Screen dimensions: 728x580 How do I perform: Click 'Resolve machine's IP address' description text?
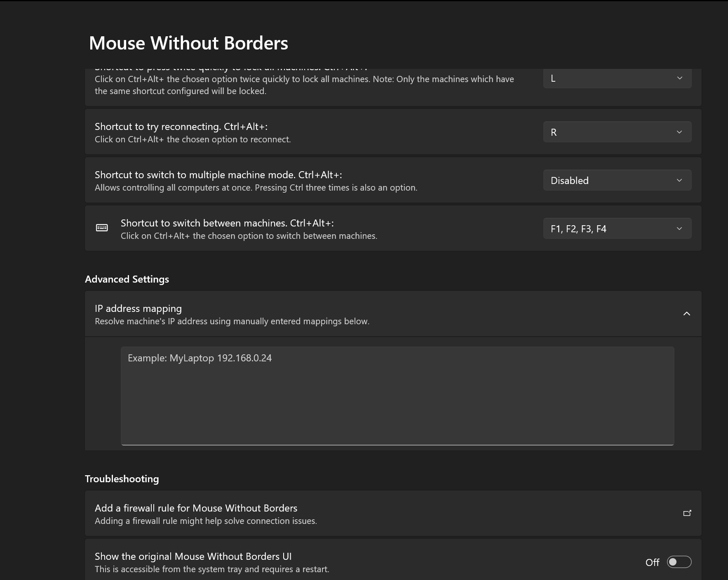click(232, 321)
